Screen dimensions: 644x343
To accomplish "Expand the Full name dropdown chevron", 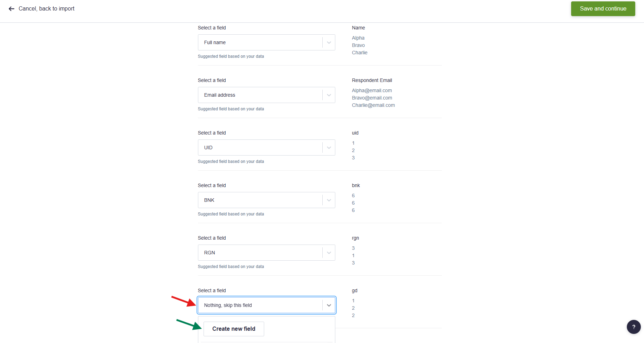I will [x=329, y=42].
